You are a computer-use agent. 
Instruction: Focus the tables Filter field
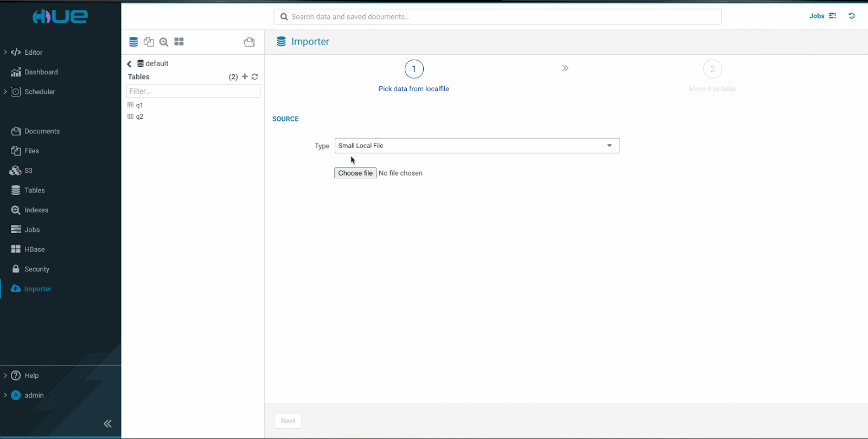[x=193, y=91]
